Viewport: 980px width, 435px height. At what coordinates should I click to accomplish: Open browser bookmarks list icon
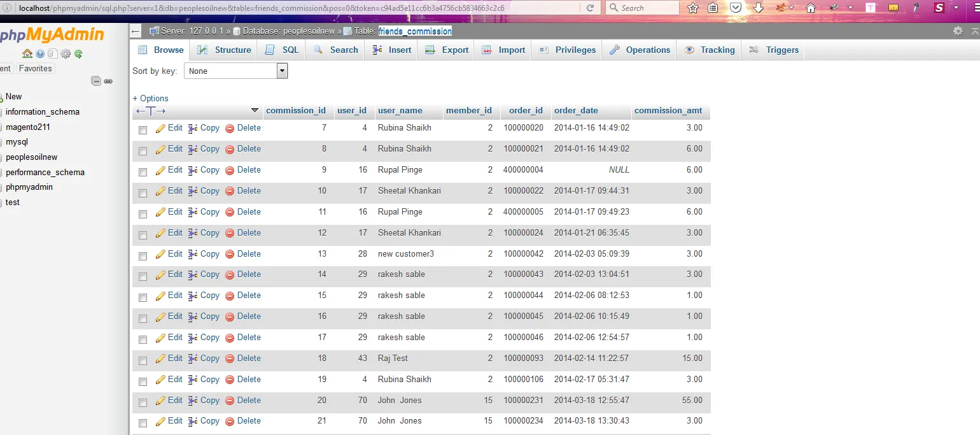tap(713, 8)
